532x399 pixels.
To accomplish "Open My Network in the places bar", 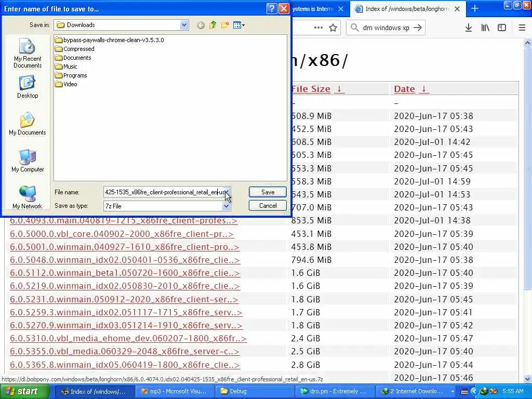I will click(28, 197).
